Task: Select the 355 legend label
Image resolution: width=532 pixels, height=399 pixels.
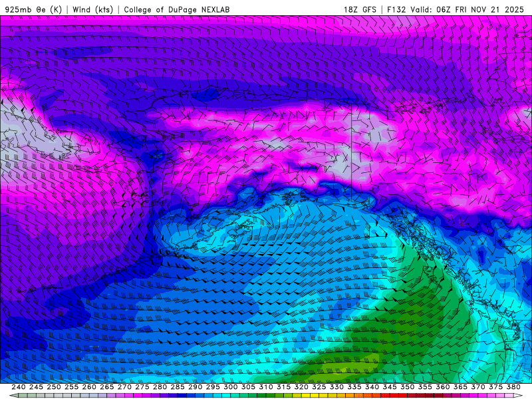Action: (x=425, y=387)
